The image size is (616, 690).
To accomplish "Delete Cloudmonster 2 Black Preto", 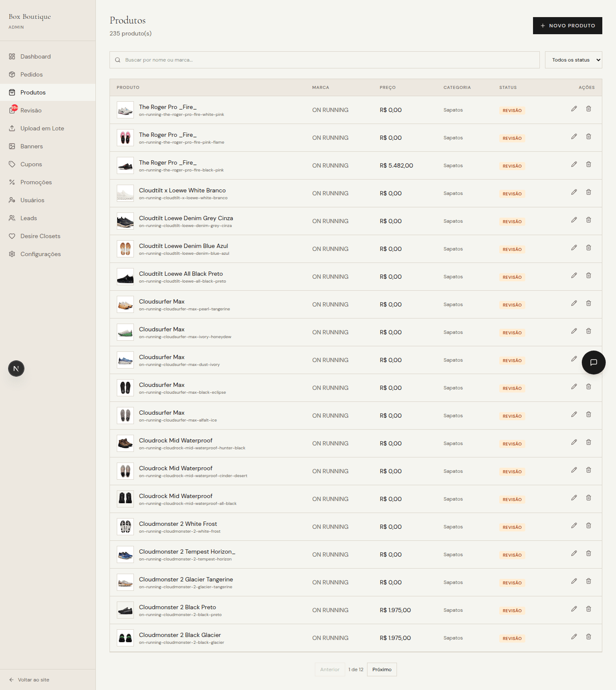I will click(589, 609).
